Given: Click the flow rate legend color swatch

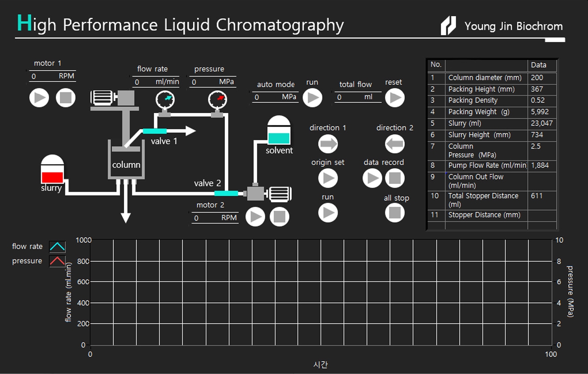Looking at the screenshot, I should tap(57, 246).
